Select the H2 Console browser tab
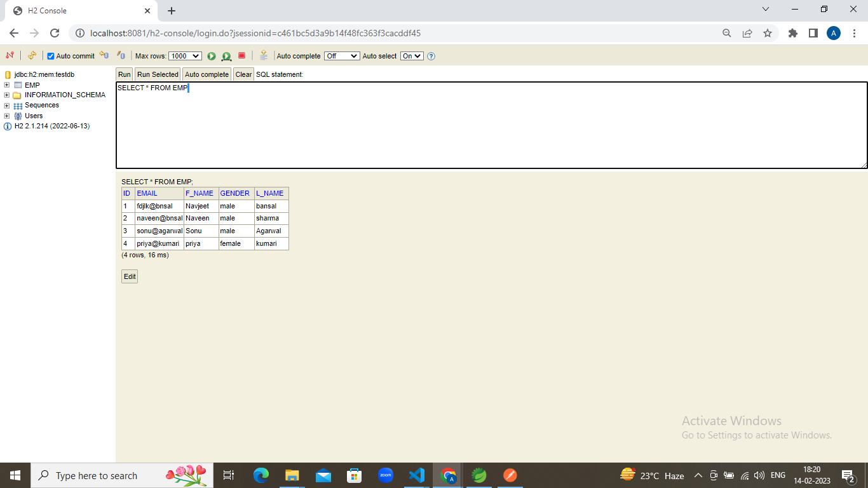Viewport: 868px width, 488px height. pyautogui.click(x=81, y=11)
